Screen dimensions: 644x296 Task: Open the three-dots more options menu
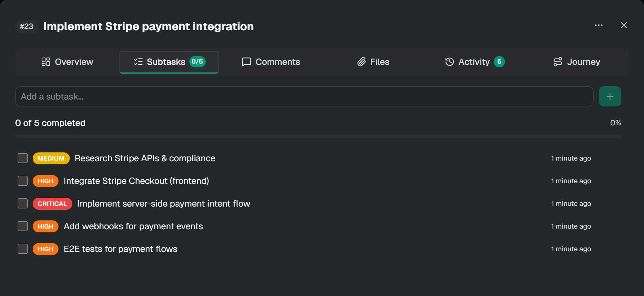(598, 25)
